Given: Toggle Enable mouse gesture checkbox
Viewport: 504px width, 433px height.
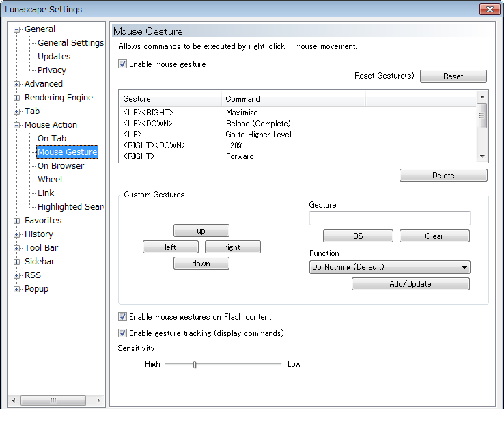Looking at the screenshot, I should pyautogui.click(x=122, y=64).
